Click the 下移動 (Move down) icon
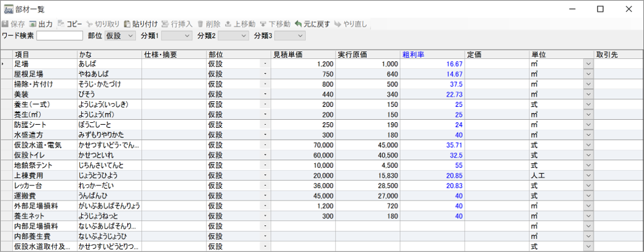Viewport: 644px width, 252px height. point(264,24)
